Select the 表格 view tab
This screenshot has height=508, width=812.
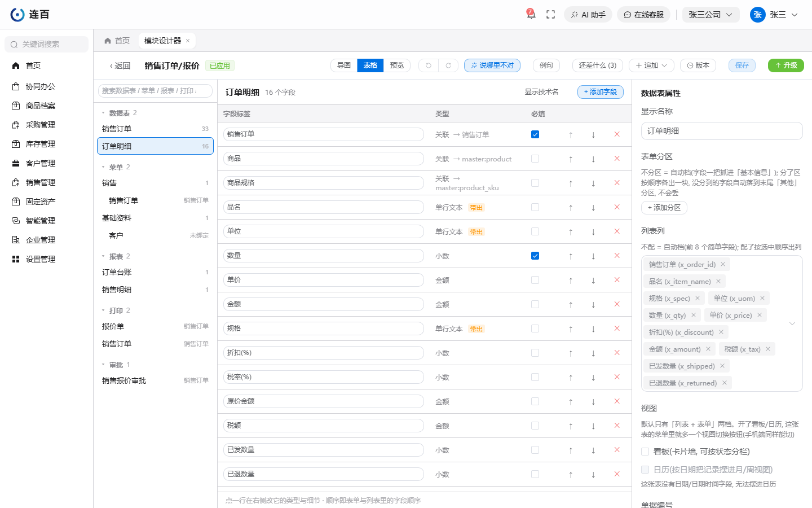[x=370, y=65]
